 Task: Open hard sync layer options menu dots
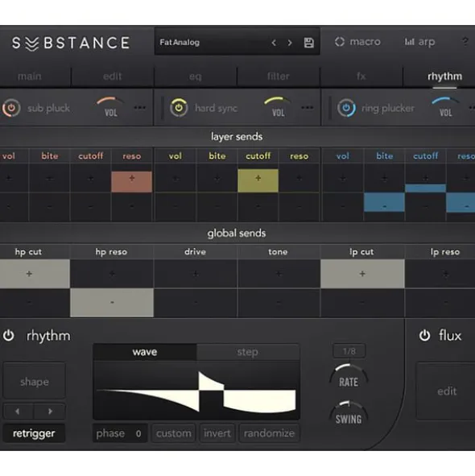(x=308, y=107)
